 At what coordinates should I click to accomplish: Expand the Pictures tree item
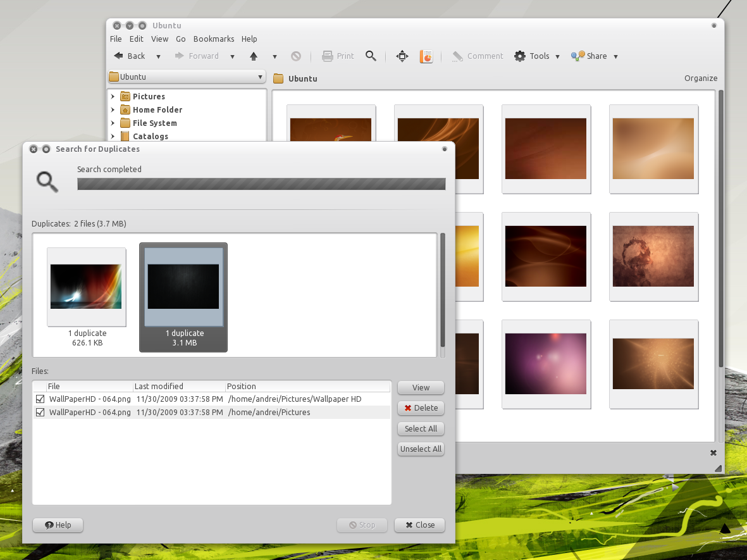[114, 96]
